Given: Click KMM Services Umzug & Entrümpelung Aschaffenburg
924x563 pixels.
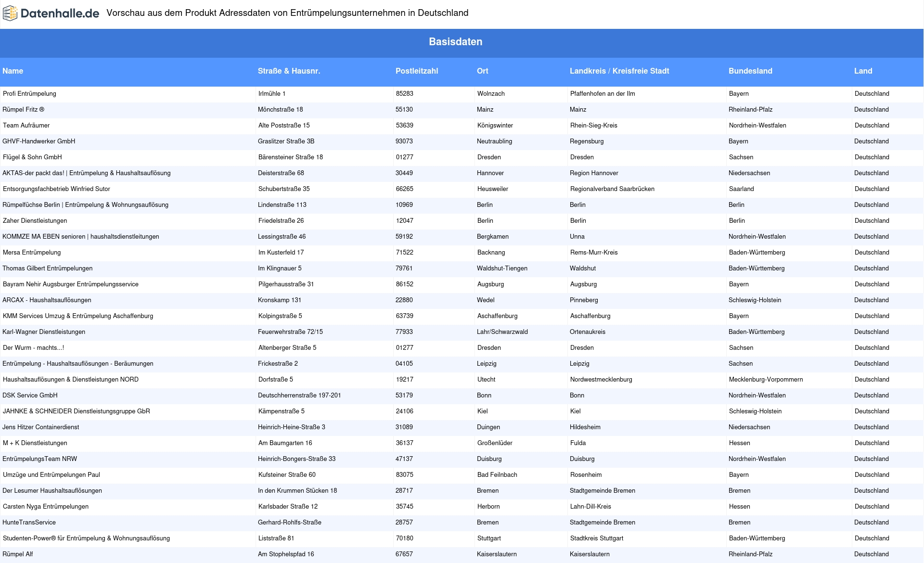Looking at the screenshot, I should (78, 316).
